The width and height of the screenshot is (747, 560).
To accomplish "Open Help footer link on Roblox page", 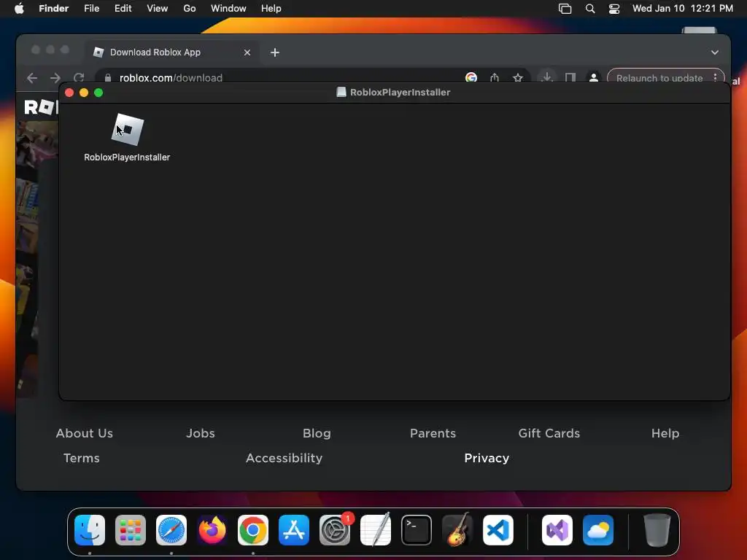I will coord(665,433).
